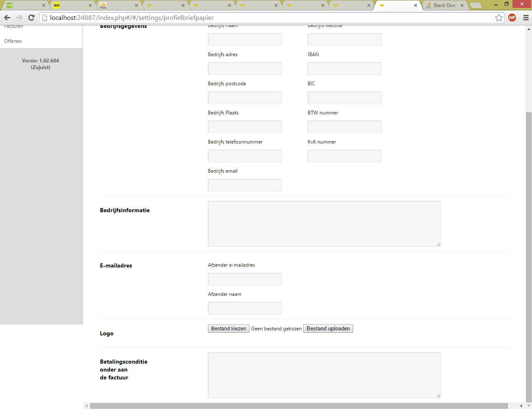The width and height of the screenshot is (532, 409).
Task: Close the Stack Overflow tab
Action: click(x=462, y=5)
